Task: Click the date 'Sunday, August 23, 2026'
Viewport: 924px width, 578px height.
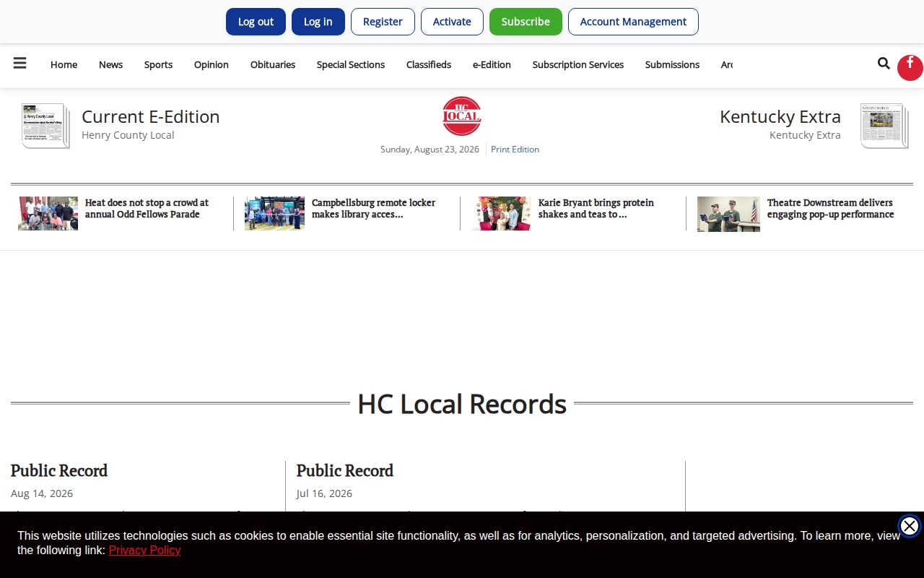Action: [x=430, y=150]
